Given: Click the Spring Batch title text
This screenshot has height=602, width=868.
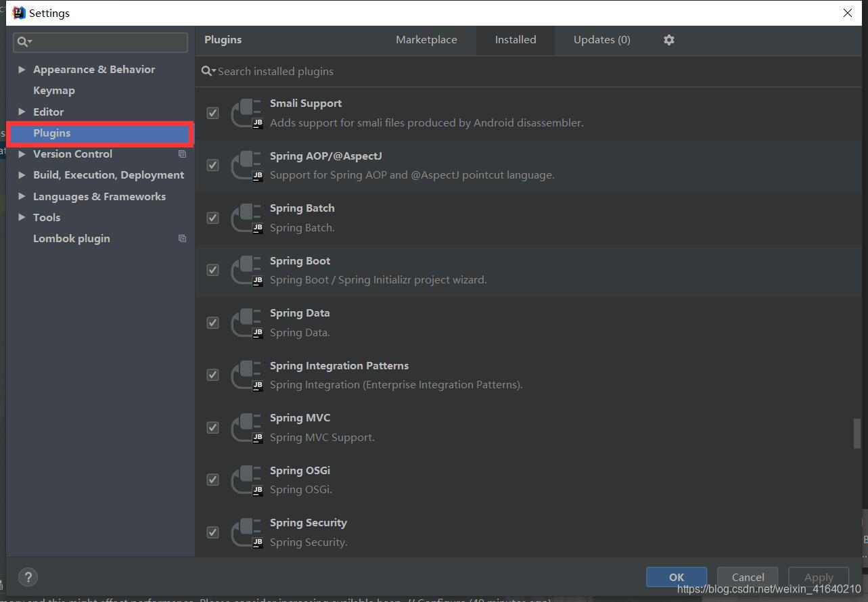Looking at the screenshot, I should (x=302, y=208).
